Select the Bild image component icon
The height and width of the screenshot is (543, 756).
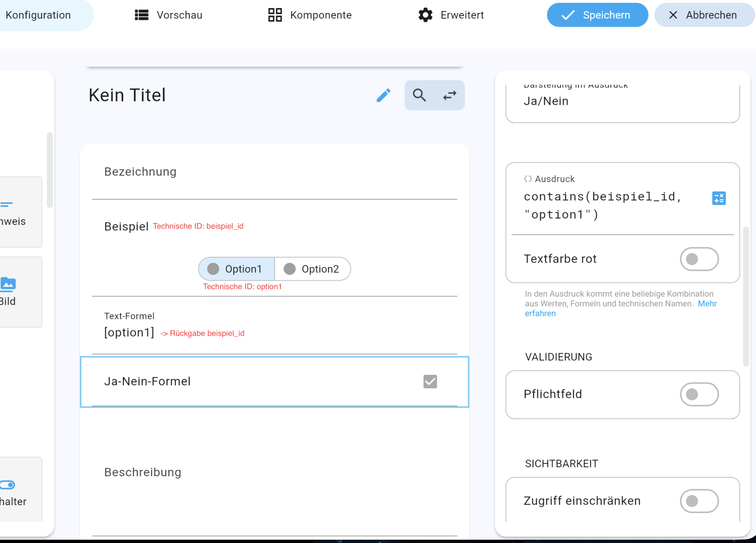coord(8,284)
